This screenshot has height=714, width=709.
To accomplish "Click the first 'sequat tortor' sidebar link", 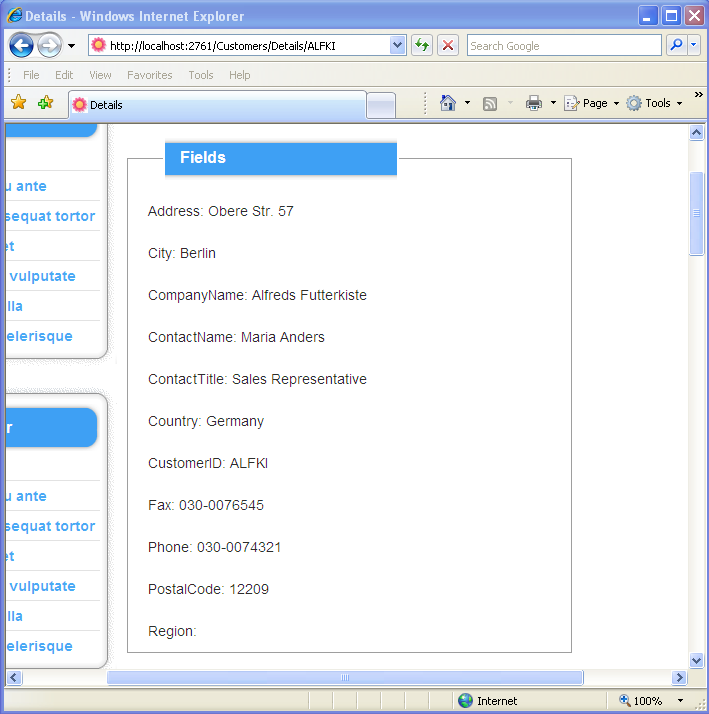I will tap(50, 216).
